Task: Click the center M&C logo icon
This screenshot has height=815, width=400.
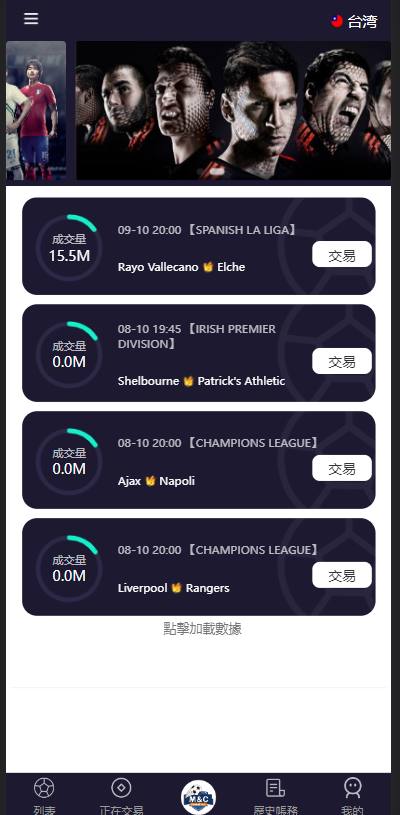Action: click(198, 797)
